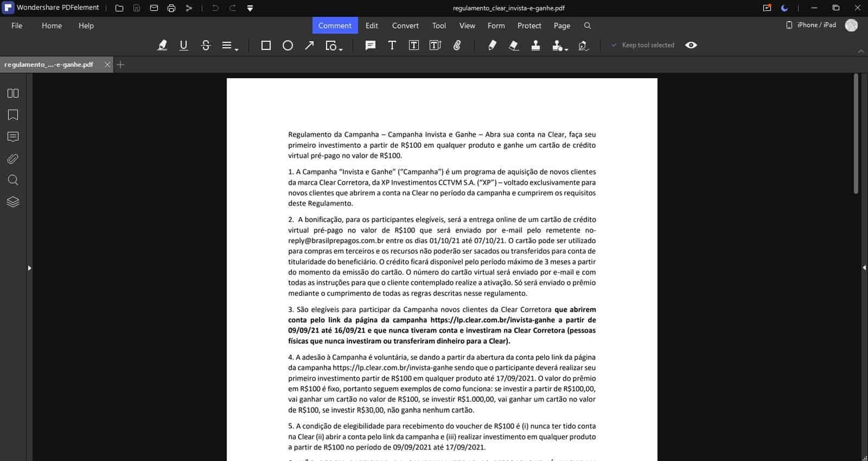Open the File menu
868x461 pixels.
(17, 26)
